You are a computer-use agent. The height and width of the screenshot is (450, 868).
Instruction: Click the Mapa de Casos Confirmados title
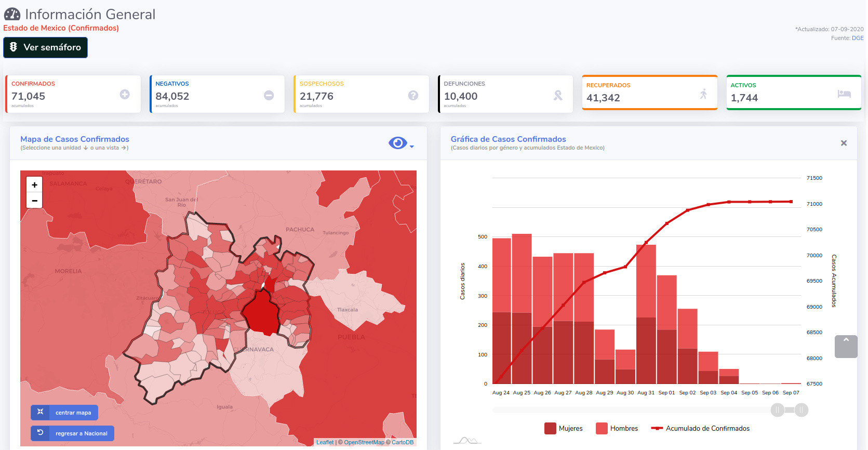point(75,139)
